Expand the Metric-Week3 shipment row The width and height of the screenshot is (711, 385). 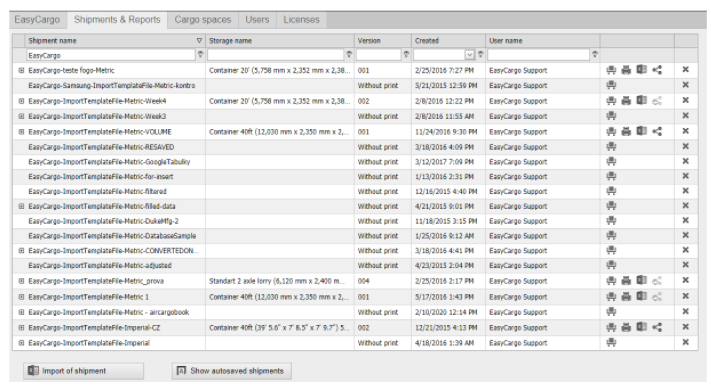pos(21,116)
